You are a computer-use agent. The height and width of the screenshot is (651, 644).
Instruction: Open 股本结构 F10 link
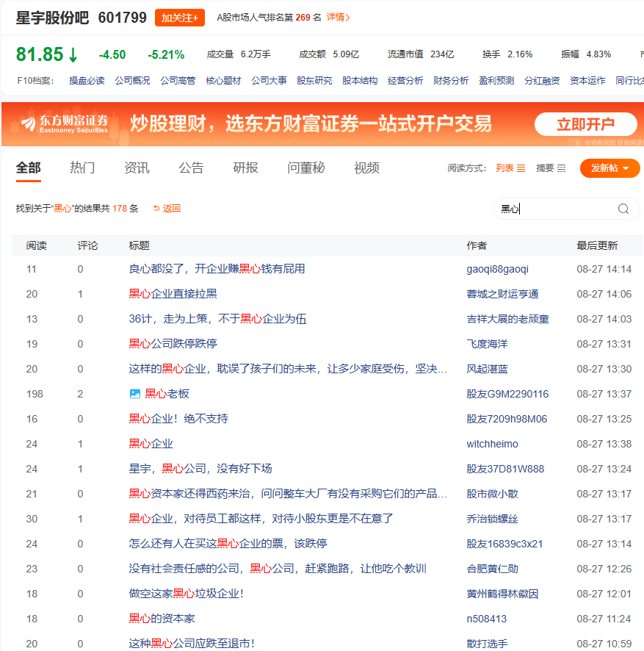[360, 81]
